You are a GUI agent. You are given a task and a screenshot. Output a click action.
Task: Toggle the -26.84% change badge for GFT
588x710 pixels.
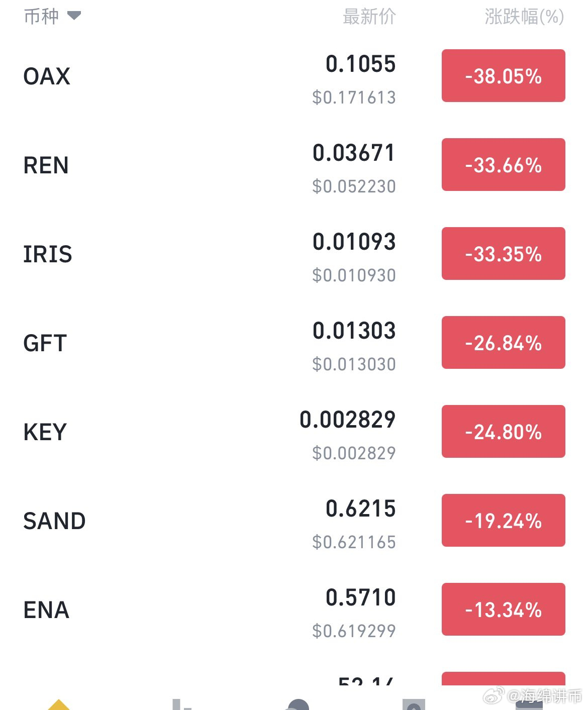click(x=504, y=343)
